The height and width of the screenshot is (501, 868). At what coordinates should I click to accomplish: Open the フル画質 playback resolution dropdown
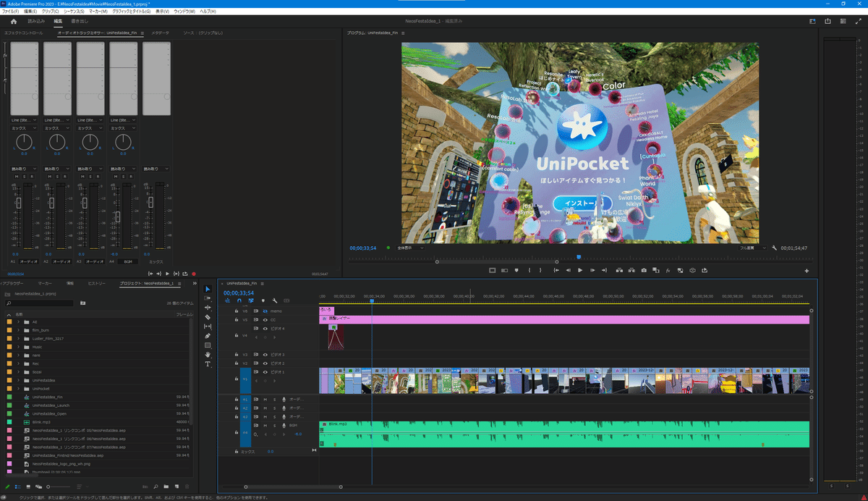[x=752, y=248]
